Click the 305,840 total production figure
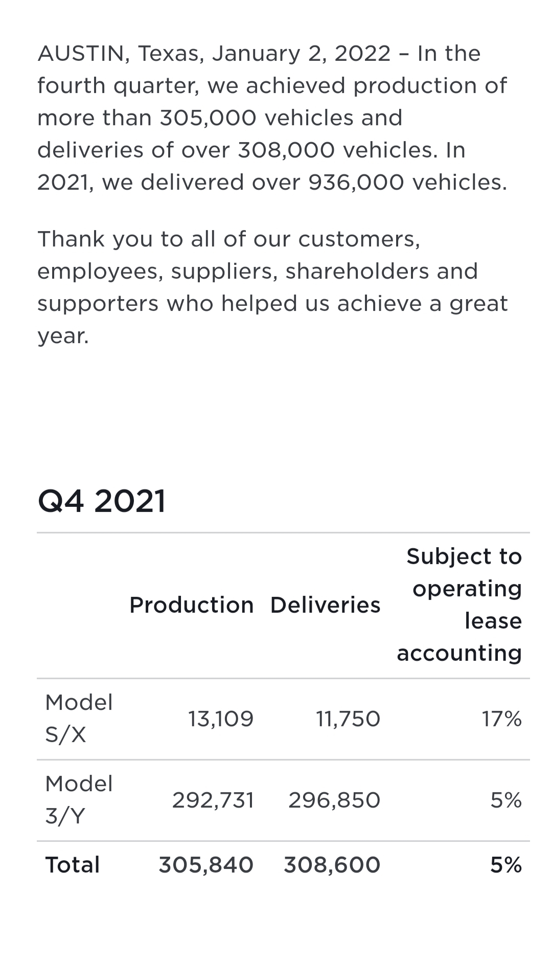This screenshot has height=980, width=552. point(205,865)
